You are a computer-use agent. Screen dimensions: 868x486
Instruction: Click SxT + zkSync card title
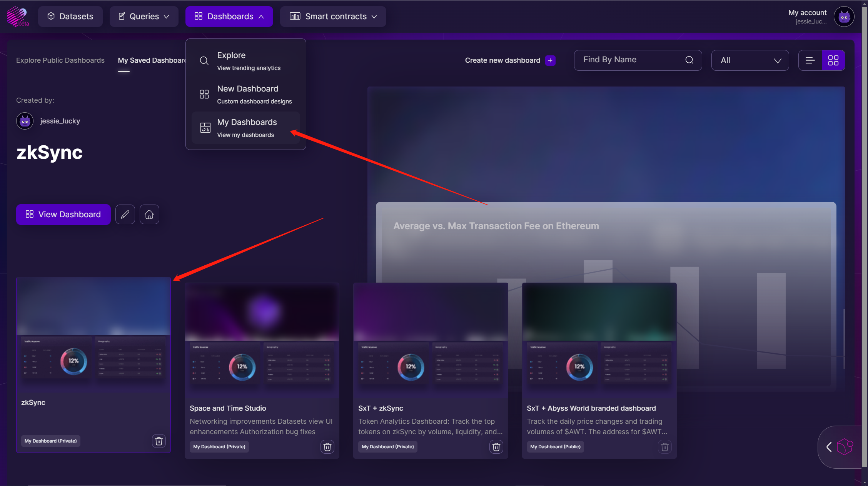pyautogui.click(x=381, y=408)
